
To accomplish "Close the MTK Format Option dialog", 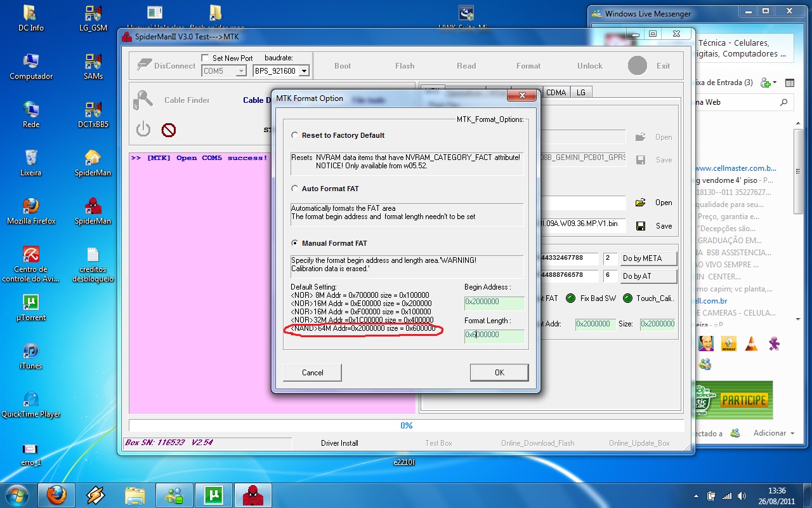I will (x=522, y=96).
